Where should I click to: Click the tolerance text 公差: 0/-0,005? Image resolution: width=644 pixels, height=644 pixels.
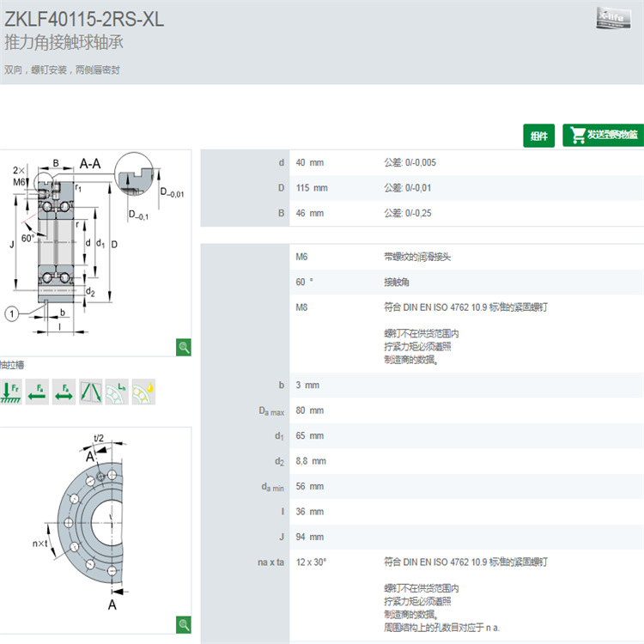coord(410,162)
